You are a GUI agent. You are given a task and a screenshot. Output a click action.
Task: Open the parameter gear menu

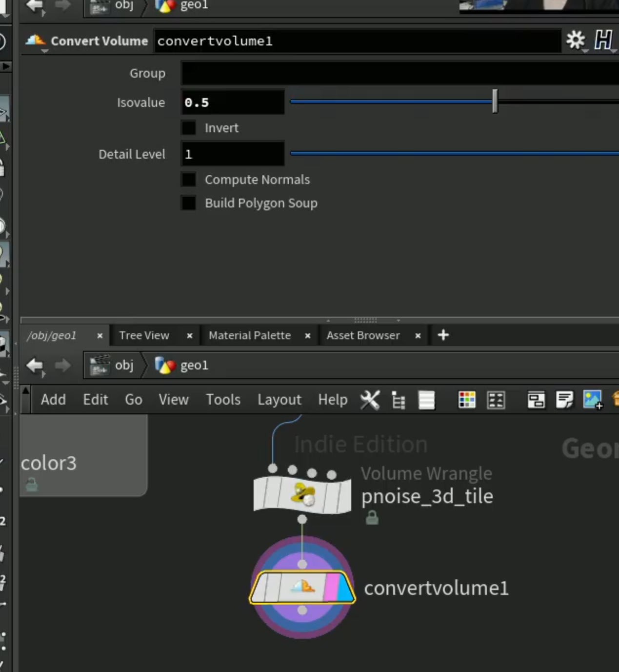(576, 40)
